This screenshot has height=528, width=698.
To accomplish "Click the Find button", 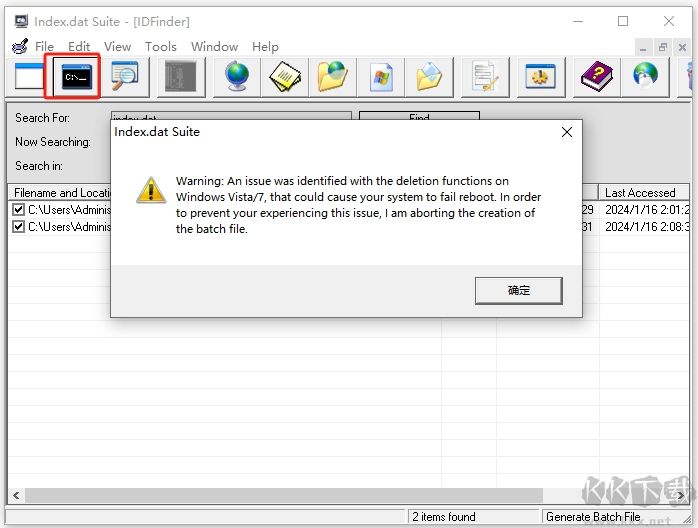I will click(x=419, y=116).
